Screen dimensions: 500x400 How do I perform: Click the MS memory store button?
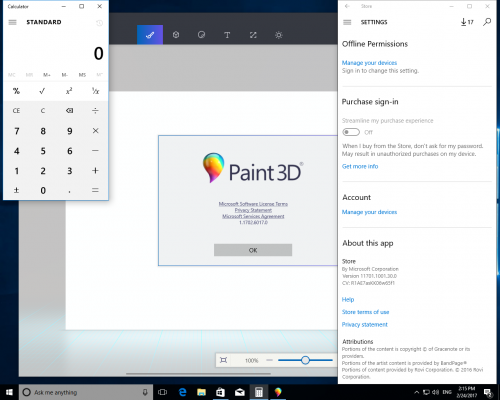point(82,75)
